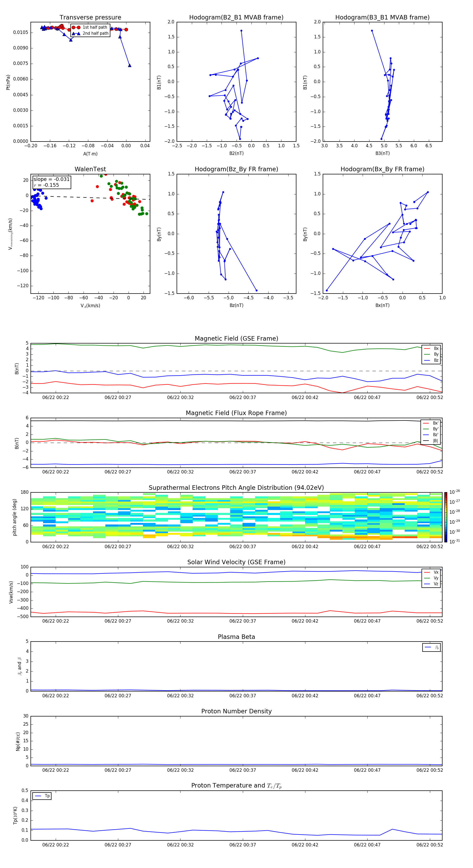Click the "Proton Number Density" title
The image size is (473, 868).
236,711
